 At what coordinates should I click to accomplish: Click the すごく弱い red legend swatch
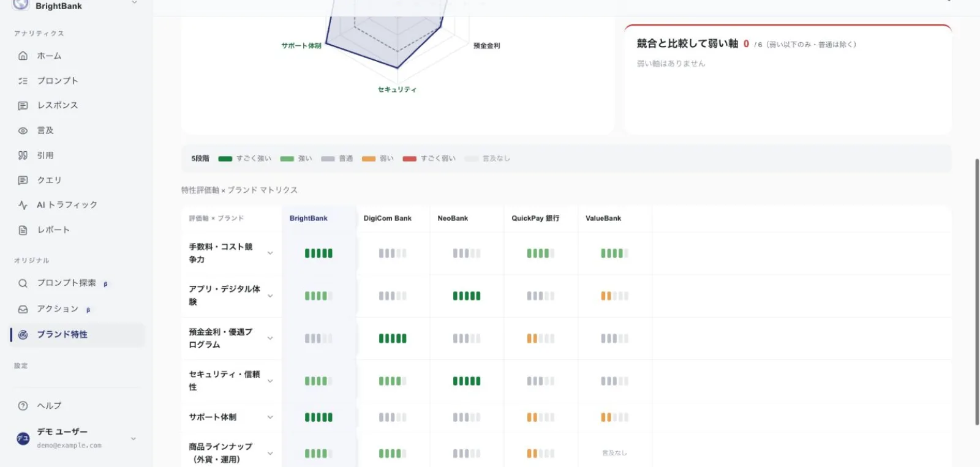click(410, 159)
